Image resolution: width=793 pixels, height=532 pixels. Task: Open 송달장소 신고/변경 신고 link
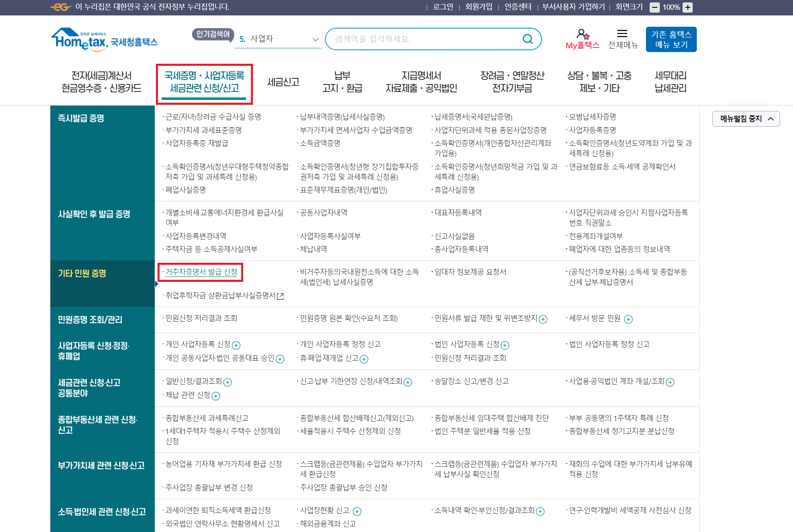pyautogui.click(x=472, y=381)
